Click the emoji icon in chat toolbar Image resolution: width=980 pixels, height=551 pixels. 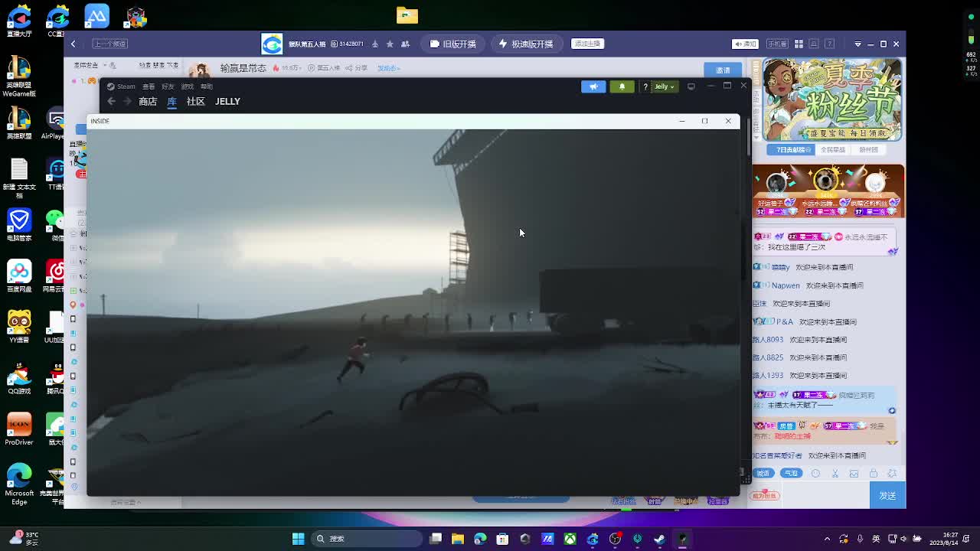815,474
